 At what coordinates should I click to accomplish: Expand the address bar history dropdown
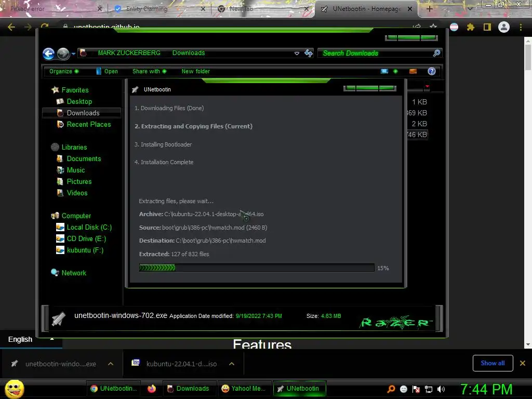coord(297,54)
